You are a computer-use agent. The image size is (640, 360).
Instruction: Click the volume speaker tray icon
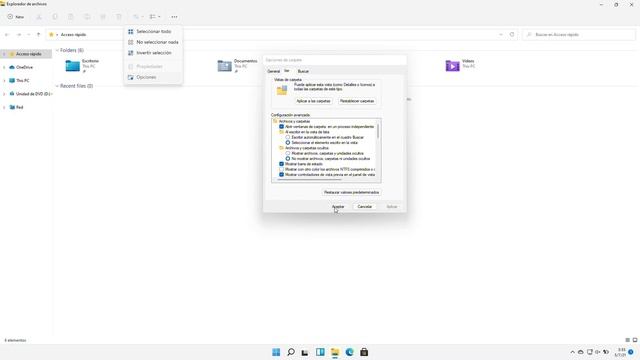click(x=598, y=352)
